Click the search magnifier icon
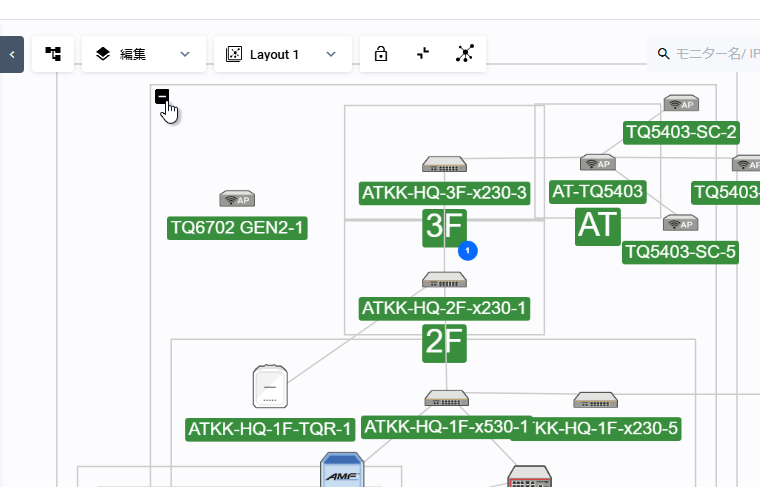 (664, 54)
